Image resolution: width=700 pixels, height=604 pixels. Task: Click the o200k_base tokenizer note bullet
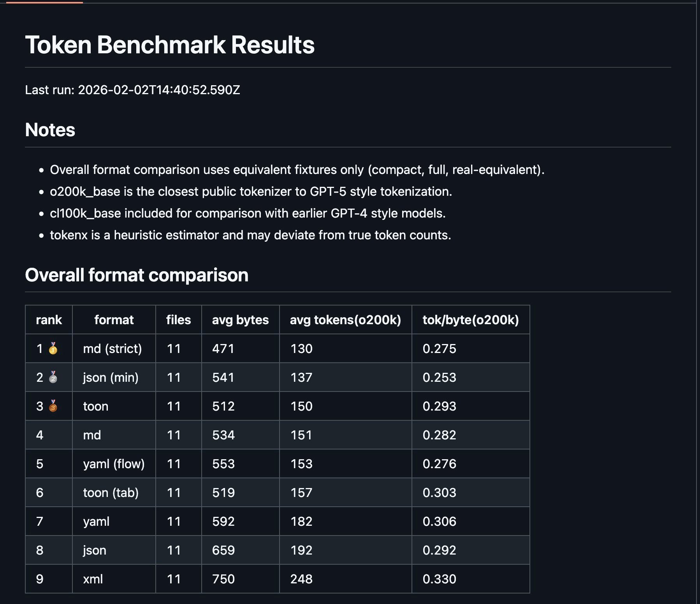[x=251, y=191]
